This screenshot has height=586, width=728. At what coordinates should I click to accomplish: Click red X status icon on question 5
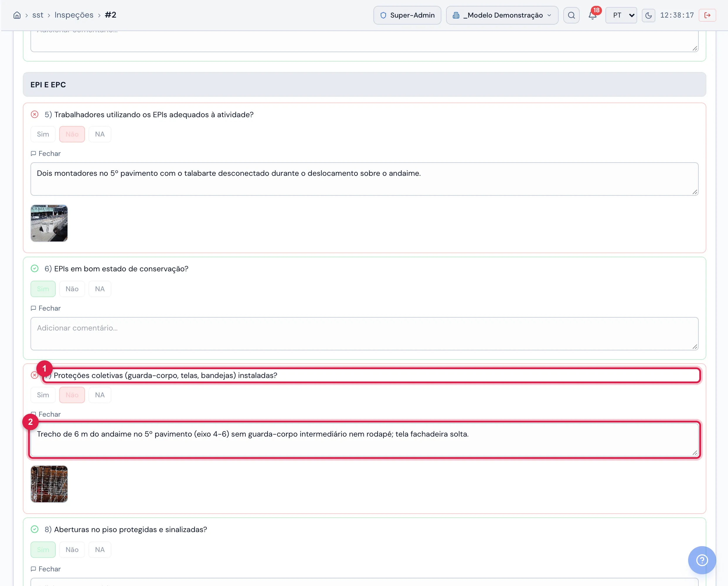coord(35,115)
